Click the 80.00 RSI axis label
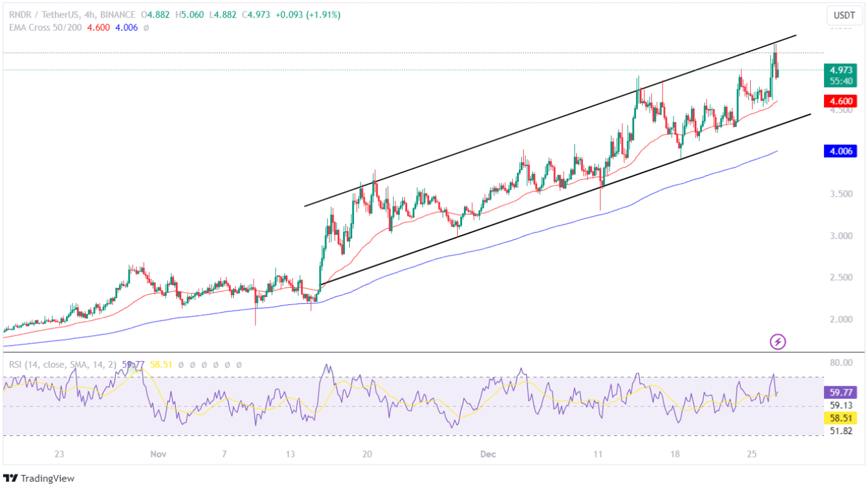868x486 pixels. [841, 362]
